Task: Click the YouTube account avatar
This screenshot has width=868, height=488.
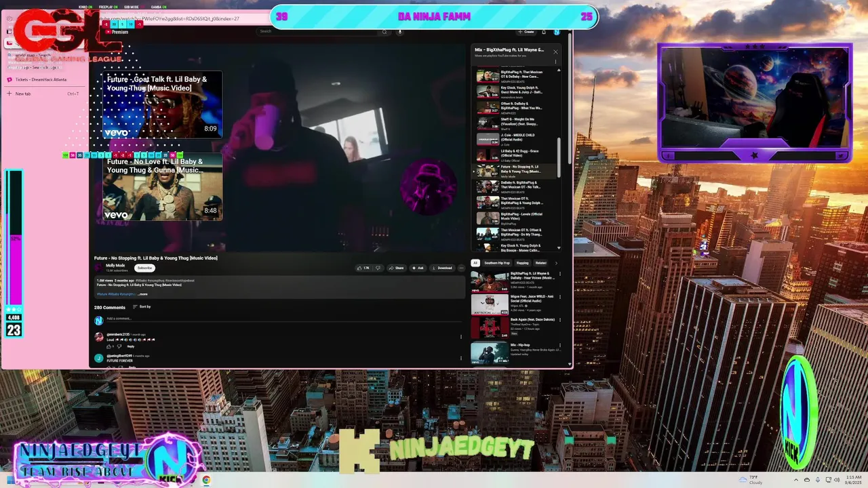Action: pyautogui.click(x=556, y=32)
